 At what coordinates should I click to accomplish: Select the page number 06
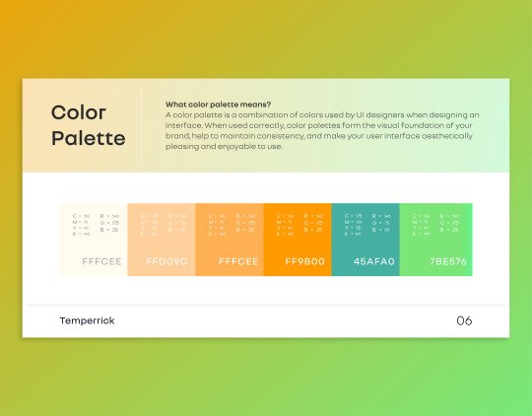tap(464, 320)
